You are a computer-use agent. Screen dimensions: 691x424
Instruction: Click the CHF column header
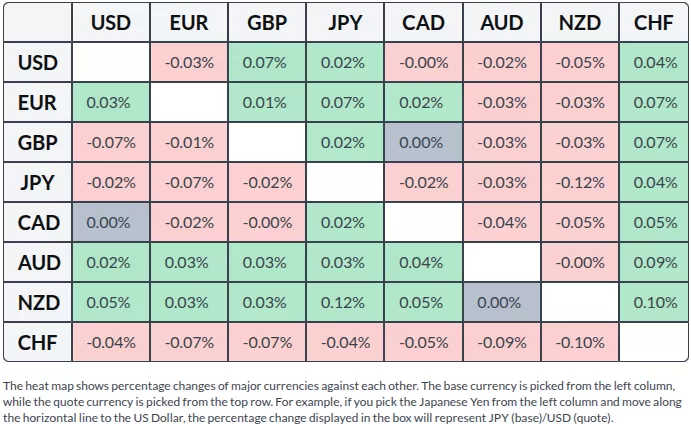tap(654, 22)
